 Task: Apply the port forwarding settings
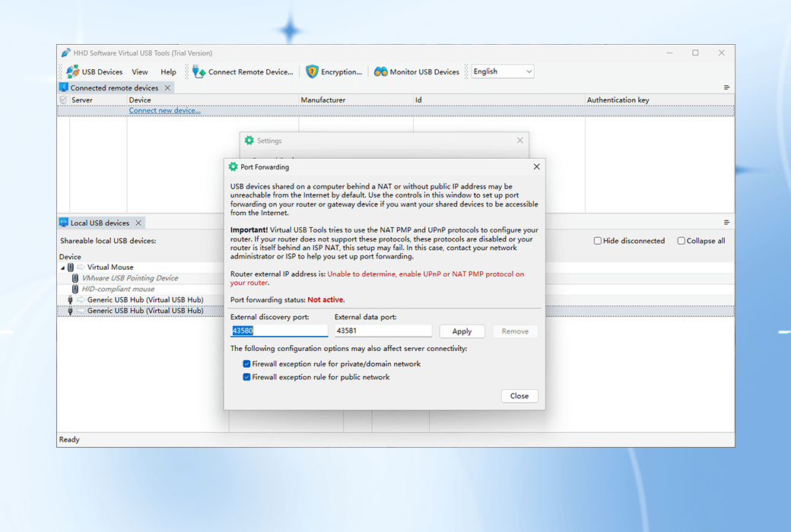tap(462, 331)
